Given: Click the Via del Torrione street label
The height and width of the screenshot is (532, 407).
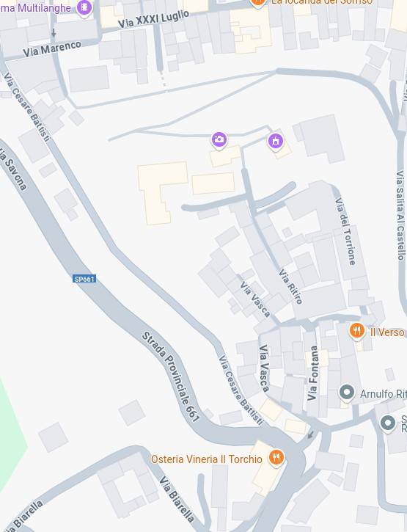Looking at the screenshot, I should pyautogui.click(x=345, y=231).
